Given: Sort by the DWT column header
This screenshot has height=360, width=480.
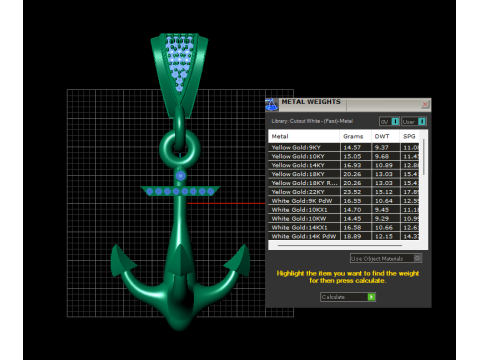Looking at the screenshot, I should tap(385, 136).
